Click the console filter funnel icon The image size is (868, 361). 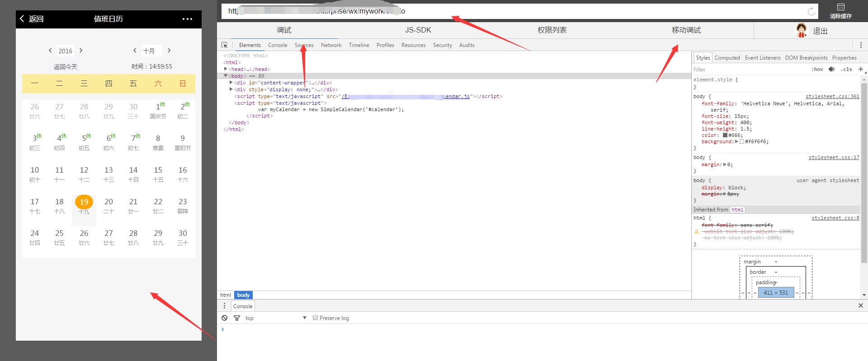[236, 318]
